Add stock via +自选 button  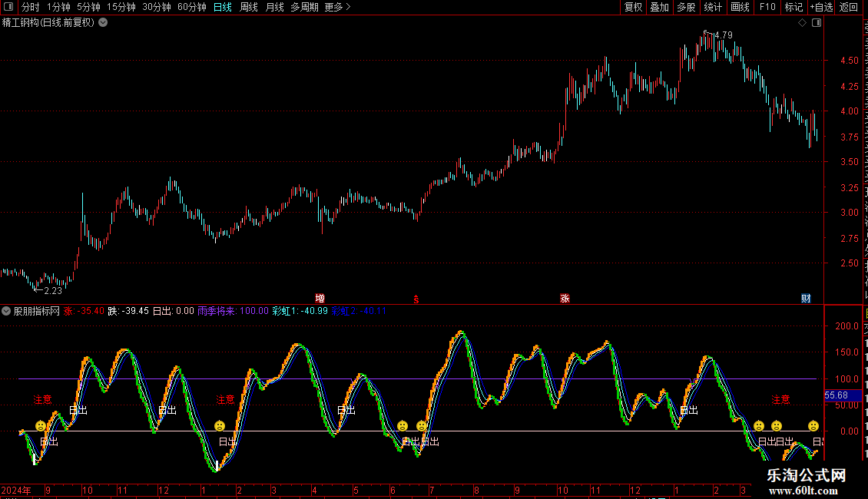[x=821, y=7]
